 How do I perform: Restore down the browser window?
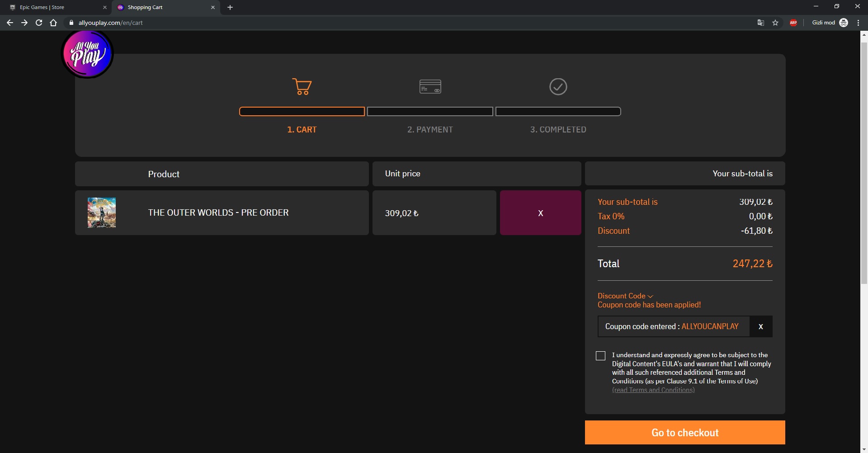[837, 6]
